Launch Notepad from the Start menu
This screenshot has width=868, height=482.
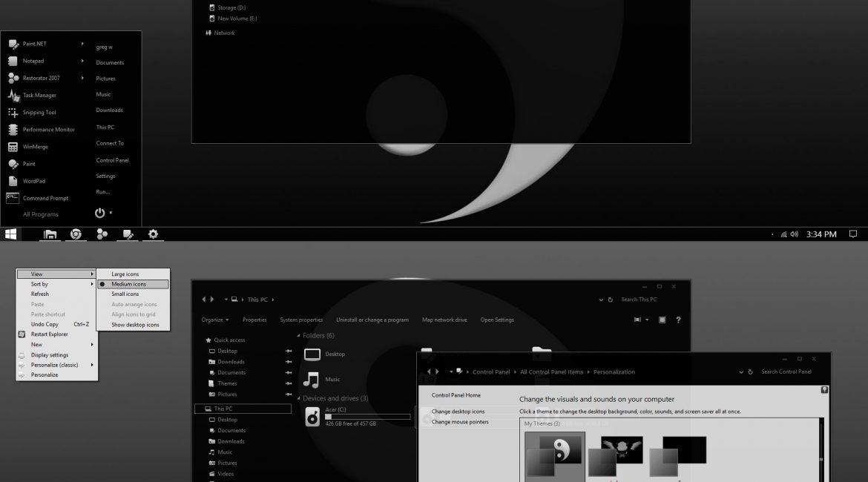coord(33,61)
